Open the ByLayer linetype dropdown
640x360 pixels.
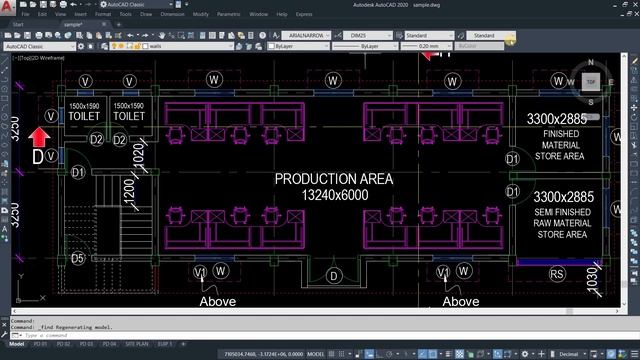pyautogui.click(x=365, y=47)
